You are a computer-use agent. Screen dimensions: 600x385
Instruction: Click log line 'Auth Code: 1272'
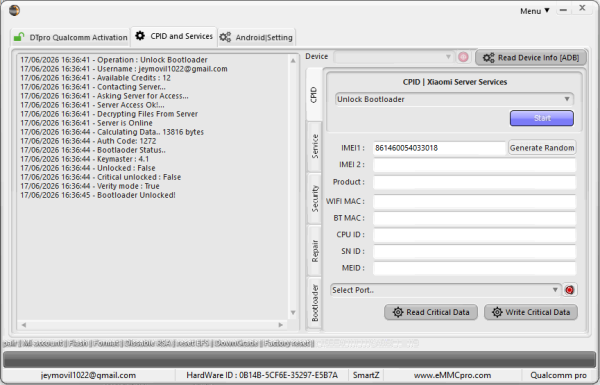(x=88, y=141)
